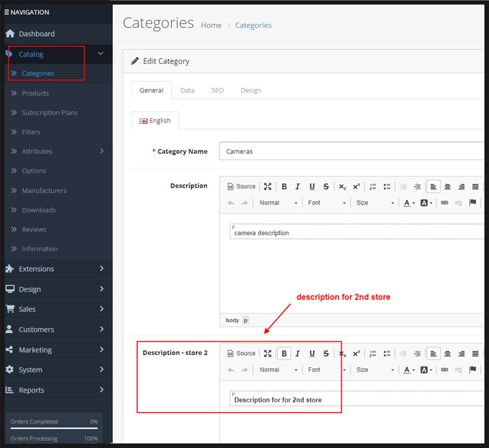Switch to the SEO tab
This screenshot has width=489, height=448.
(217, 90)
